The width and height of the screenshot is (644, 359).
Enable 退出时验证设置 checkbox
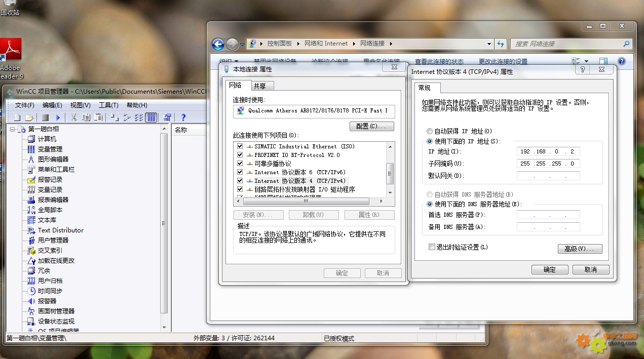[432, 247]
